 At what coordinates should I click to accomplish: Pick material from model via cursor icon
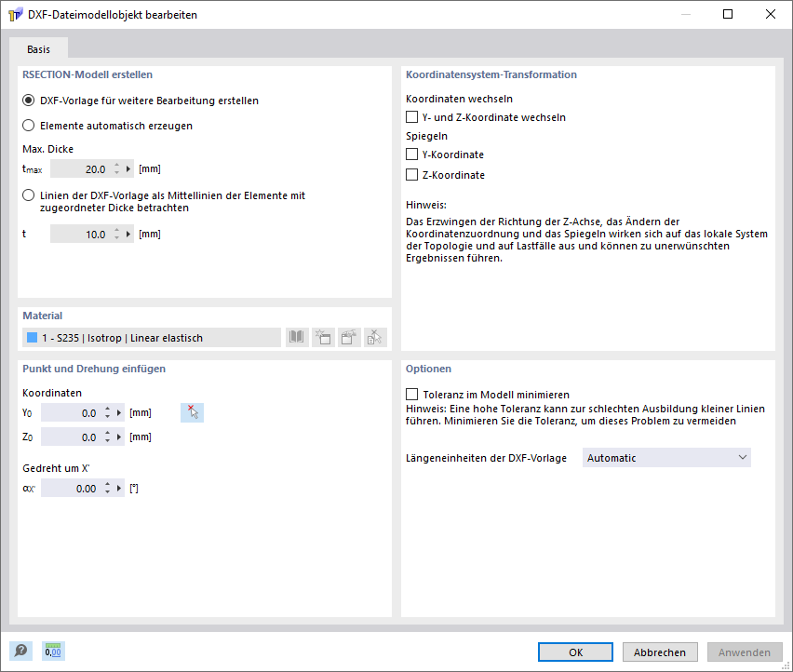point(375,337)
